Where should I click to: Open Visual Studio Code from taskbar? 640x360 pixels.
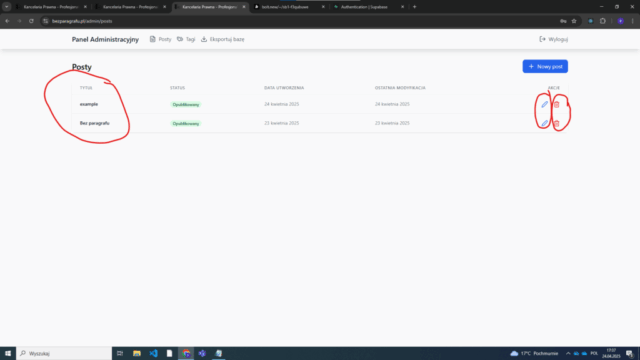click(x=153, y=353)
